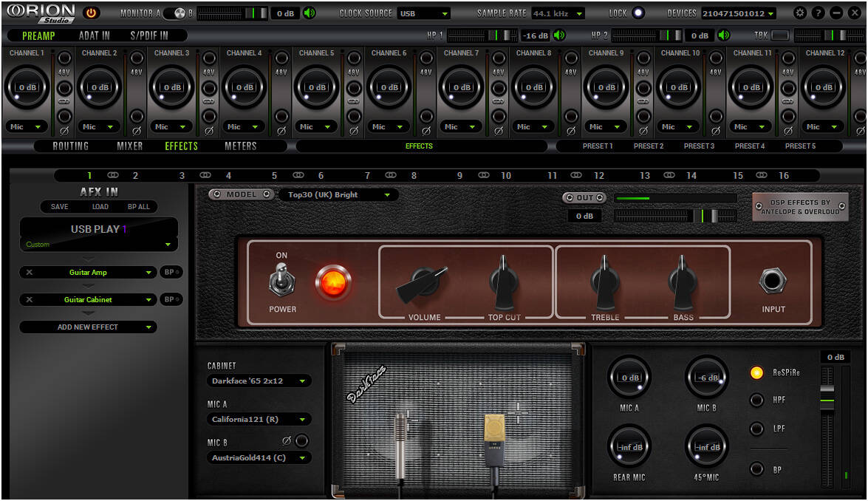Enable the LPF filter

coord(756,429)
